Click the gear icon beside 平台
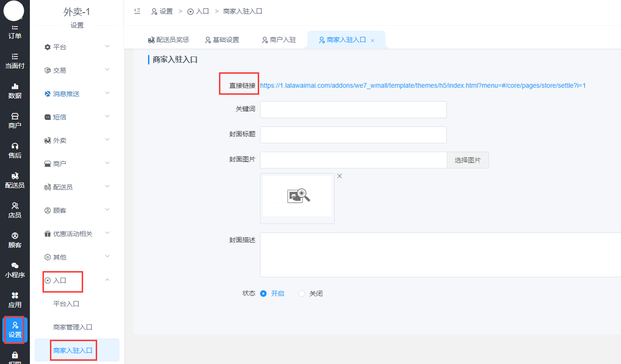The width and height of the screenshot is (621, 364). (x=47, y=47)
